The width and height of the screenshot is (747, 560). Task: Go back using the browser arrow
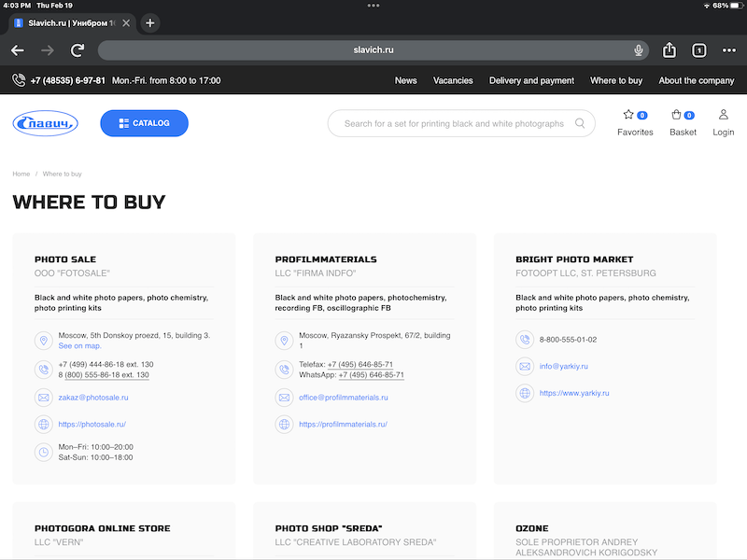(18, 50)
